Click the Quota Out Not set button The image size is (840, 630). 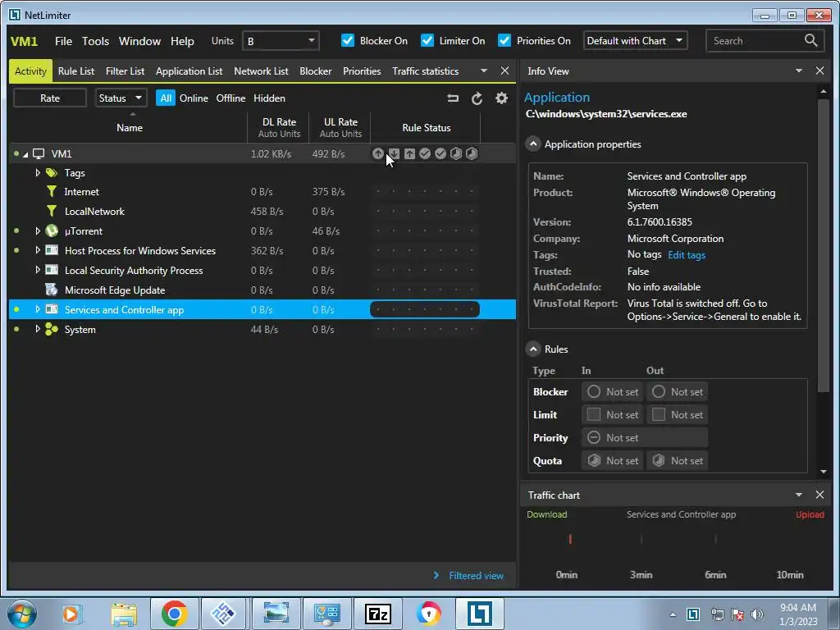[x=677, y=461]
